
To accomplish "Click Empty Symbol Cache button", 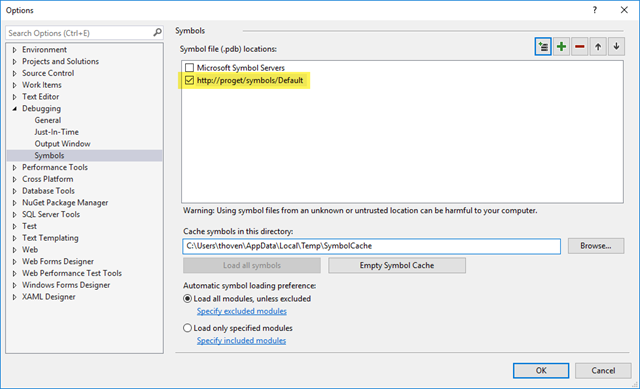I will pyautogui.click(x=397, y=266).
